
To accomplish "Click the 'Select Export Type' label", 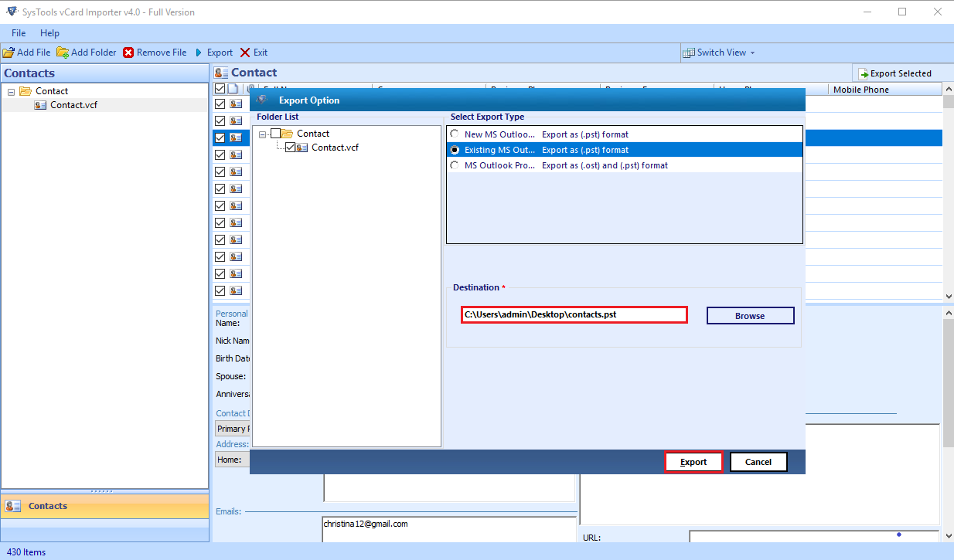I will click(x=487, y=117).
